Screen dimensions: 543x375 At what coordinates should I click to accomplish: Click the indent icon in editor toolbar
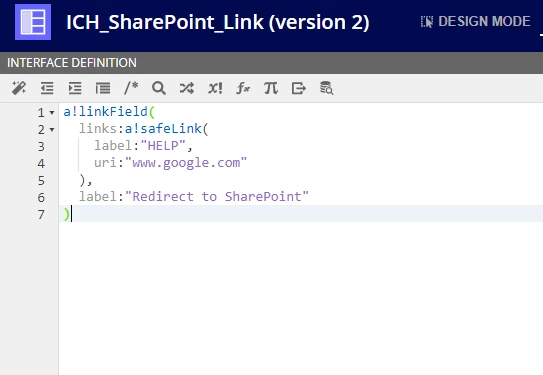coord(75,88)
